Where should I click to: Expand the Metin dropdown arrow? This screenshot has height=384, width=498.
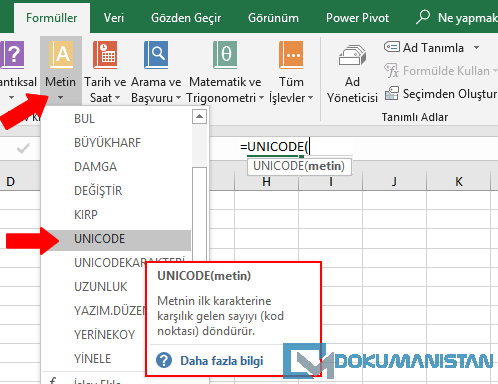[60, 98]
